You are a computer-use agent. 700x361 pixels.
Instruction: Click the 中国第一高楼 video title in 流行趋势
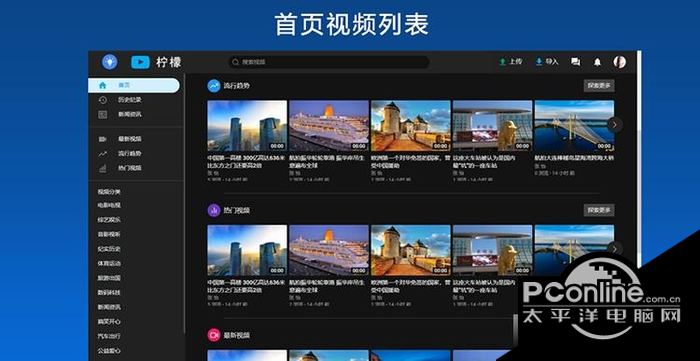pyautogui.click(x=246, y=162)
